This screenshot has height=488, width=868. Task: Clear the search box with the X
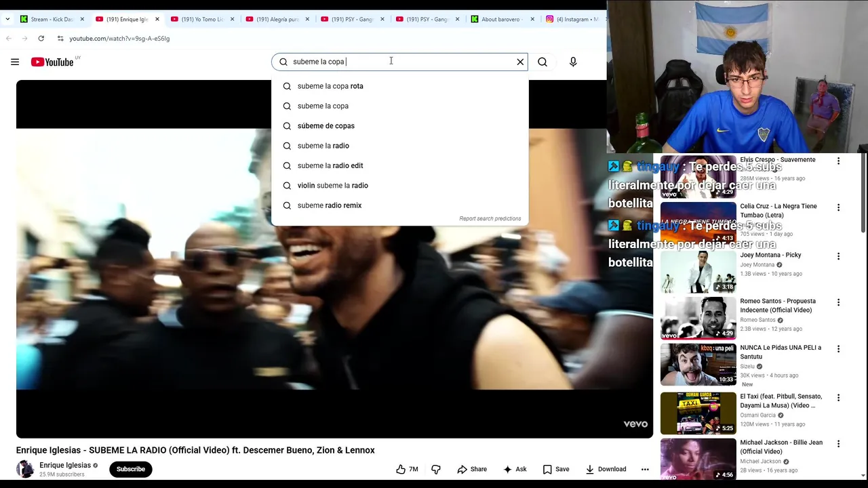520,62
